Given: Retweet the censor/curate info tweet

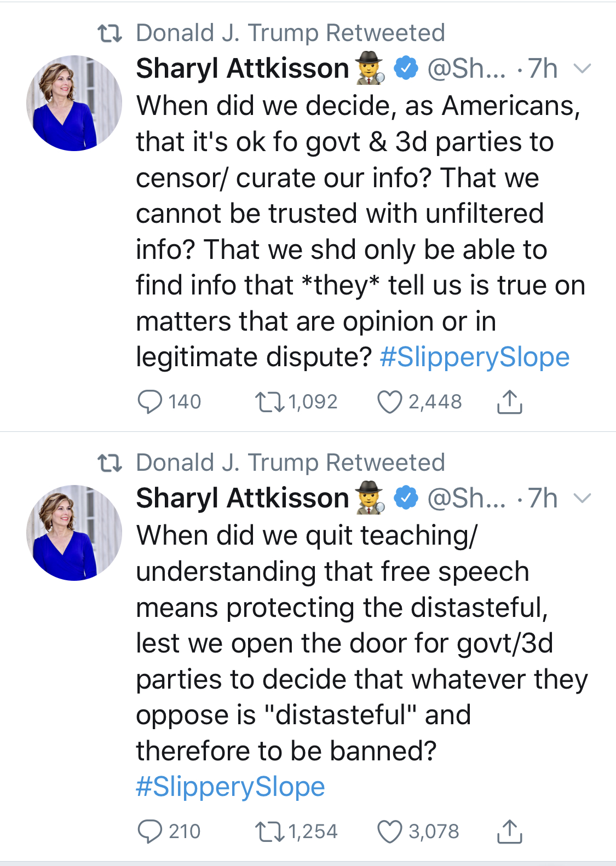Looking at the screenshot, I should pos(269,402).
